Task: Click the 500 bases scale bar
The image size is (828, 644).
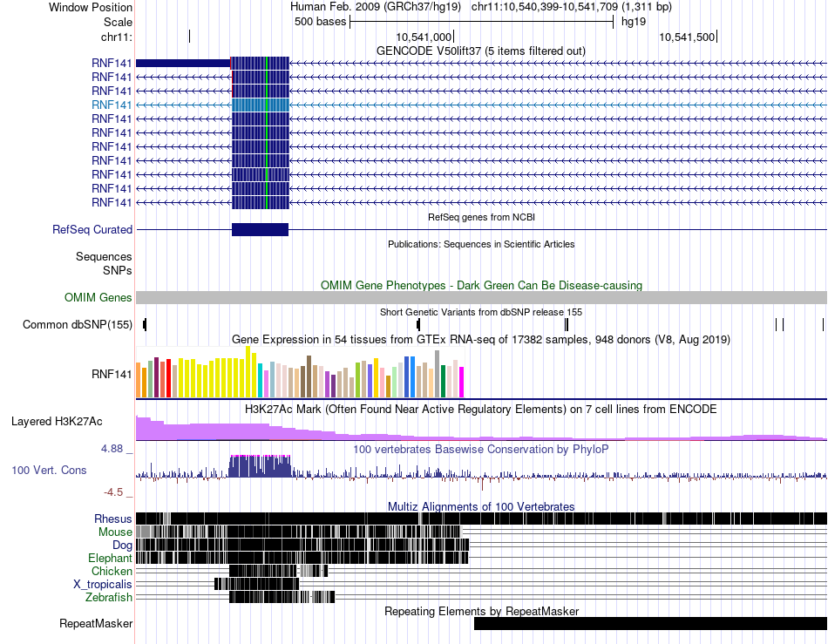Action: pyautogui.click(x=481, y=22)
